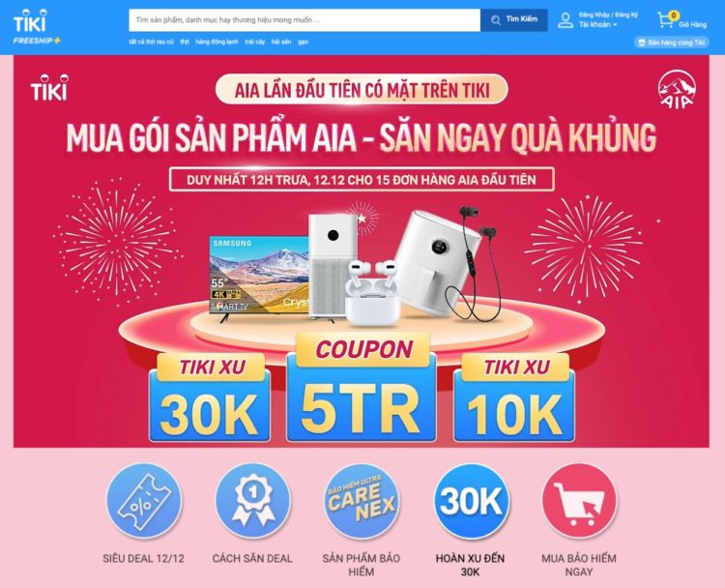The height and width of the screenshot is (588, 725).
Task: Select the 'hải sản' quick search link
Action: click(x=281, y=42)
